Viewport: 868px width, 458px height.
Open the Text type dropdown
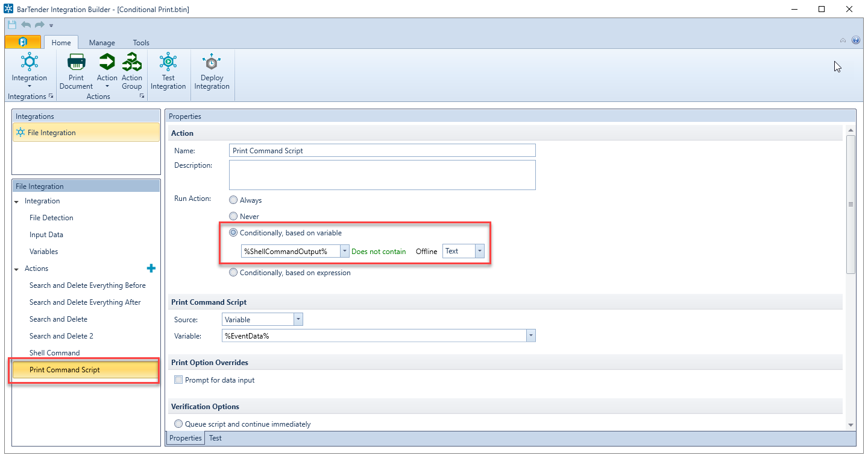[479, 251]
